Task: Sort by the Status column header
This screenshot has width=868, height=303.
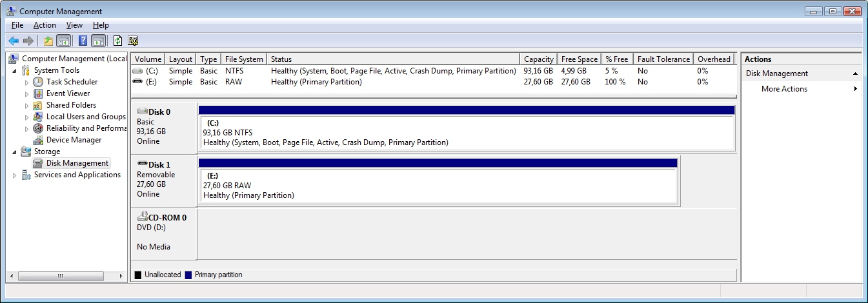Action: pyautogui.click(x=393, y=59)
